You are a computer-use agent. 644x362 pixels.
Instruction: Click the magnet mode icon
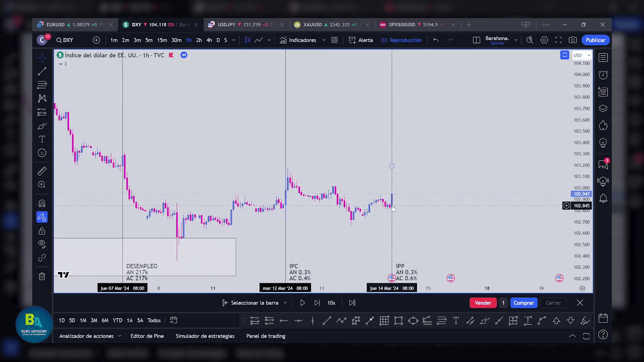(x=42, y=203)
